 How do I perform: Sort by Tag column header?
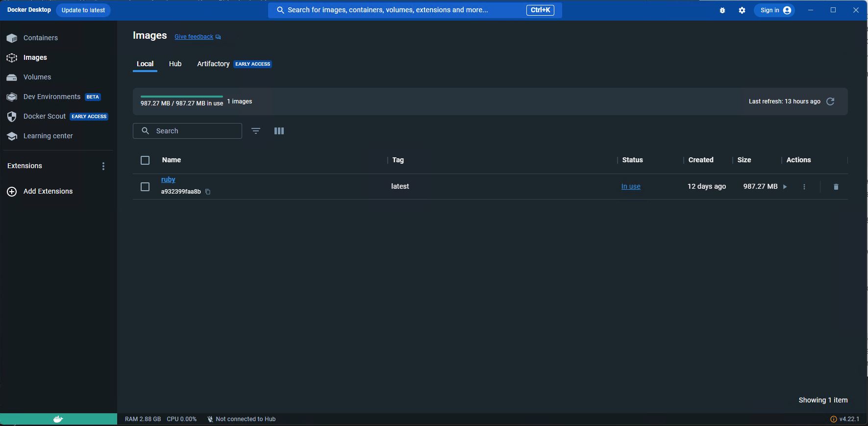tap(398, 160)
